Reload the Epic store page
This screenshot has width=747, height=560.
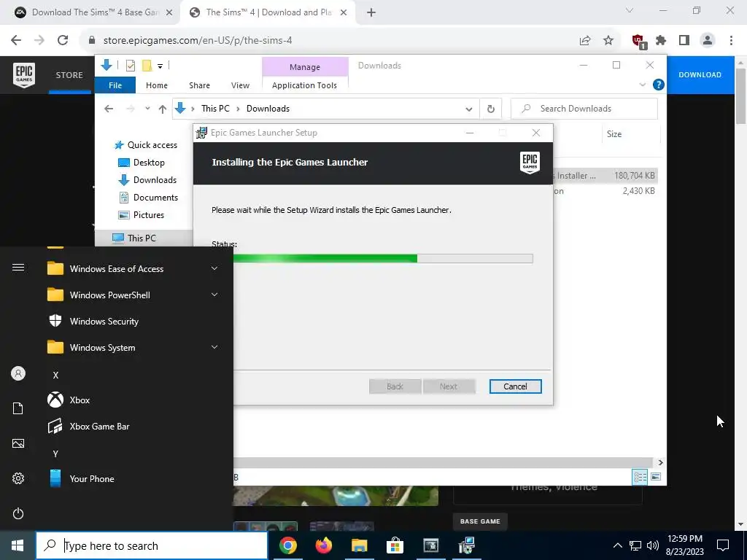(x=63, y=40)
